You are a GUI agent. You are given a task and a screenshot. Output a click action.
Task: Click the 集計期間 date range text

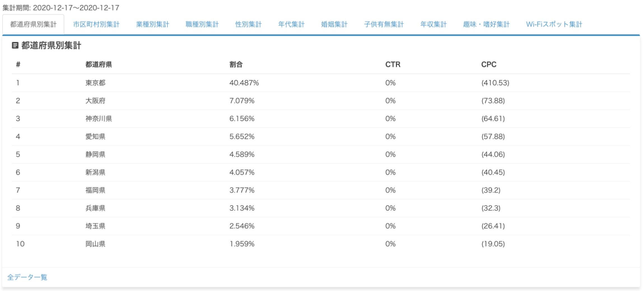click(x=61, y=8)
